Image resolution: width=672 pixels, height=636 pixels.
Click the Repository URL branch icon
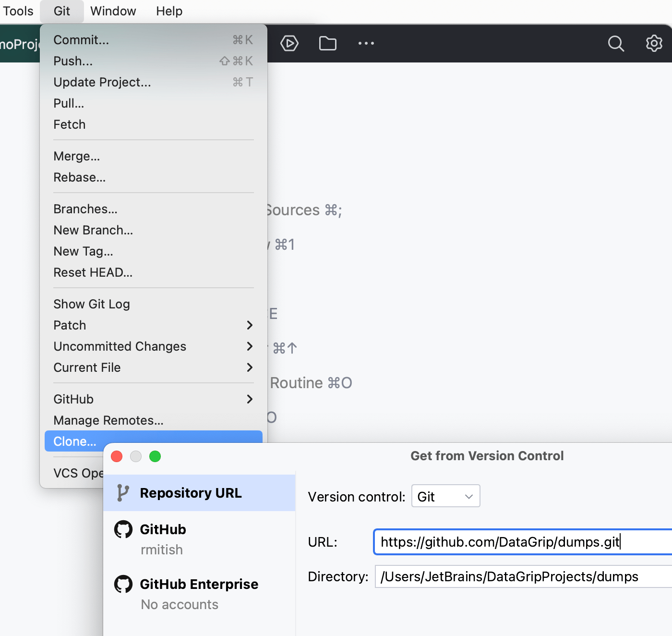pyautogui.click(x=123, y=492)
